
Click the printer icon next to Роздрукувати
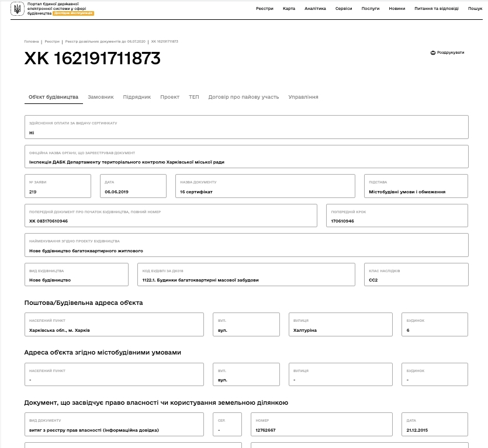(x=433, y=53)
